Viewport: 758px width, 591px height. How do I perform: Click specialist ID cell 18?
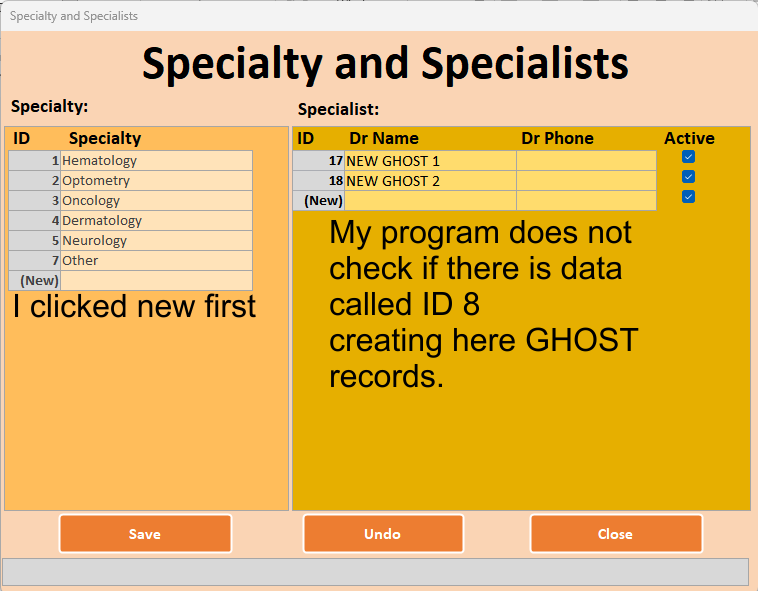coord(319,181)
